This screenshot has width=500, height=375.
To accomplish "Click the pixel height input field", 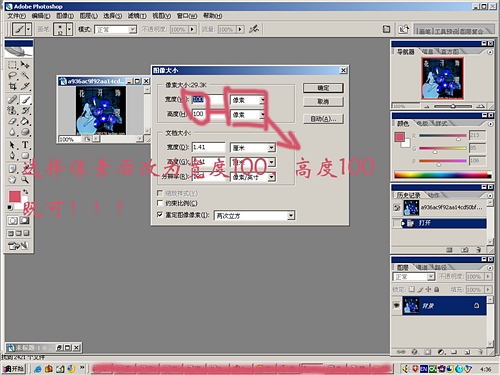I will click(208, 114).
